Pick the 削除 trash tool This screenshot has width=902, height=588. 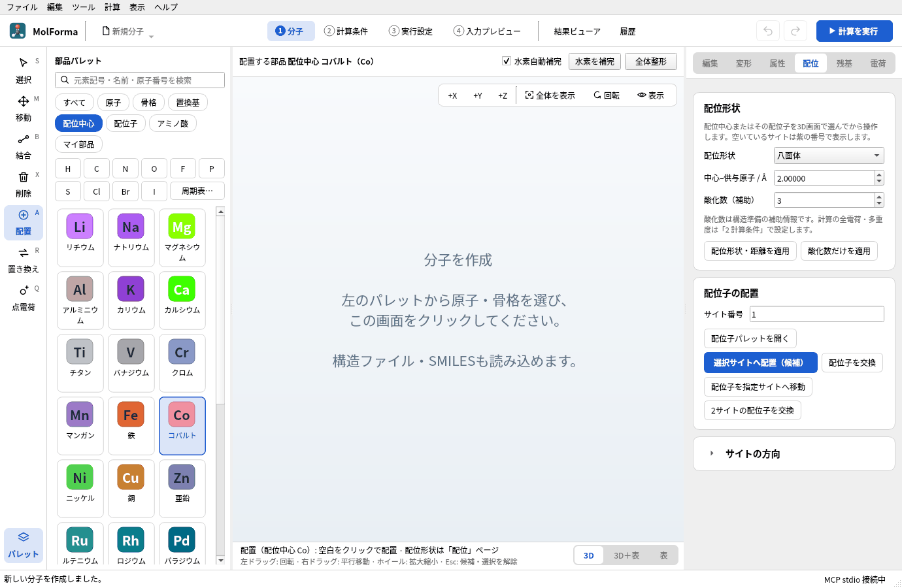coord(24,184)
